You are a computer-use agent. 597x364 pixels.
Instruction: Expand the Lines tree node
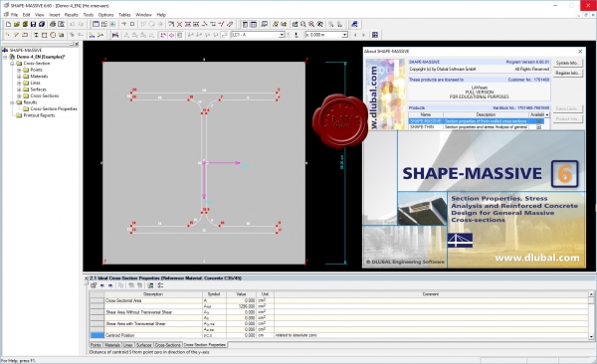pos(19,83)
